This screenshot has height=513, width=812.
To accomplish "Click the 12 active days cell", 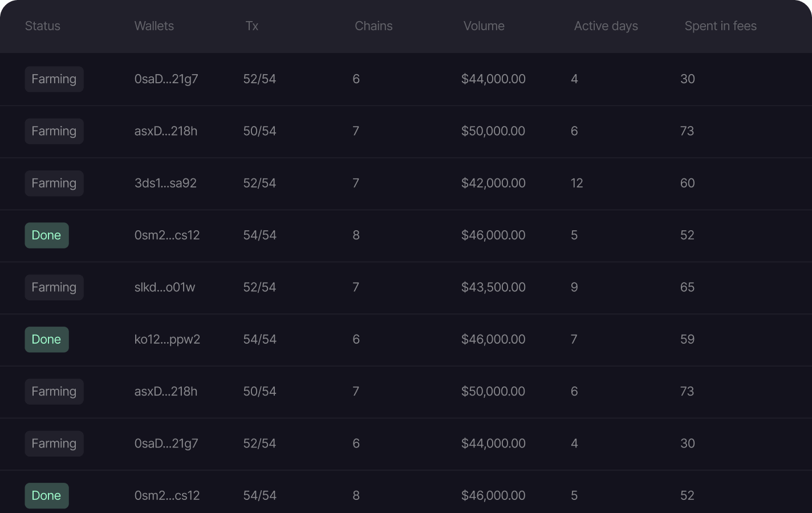I will click(576, 184).
